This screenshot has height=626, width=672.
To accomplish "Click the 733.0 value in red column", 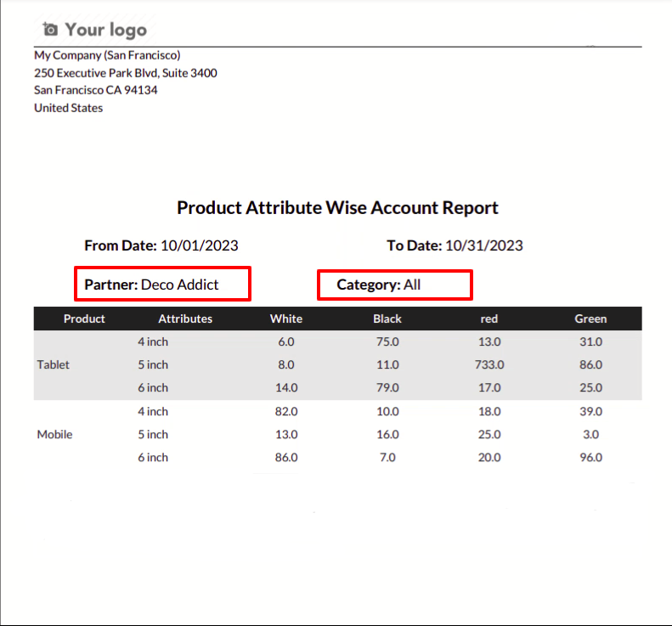I will [489, 364].
